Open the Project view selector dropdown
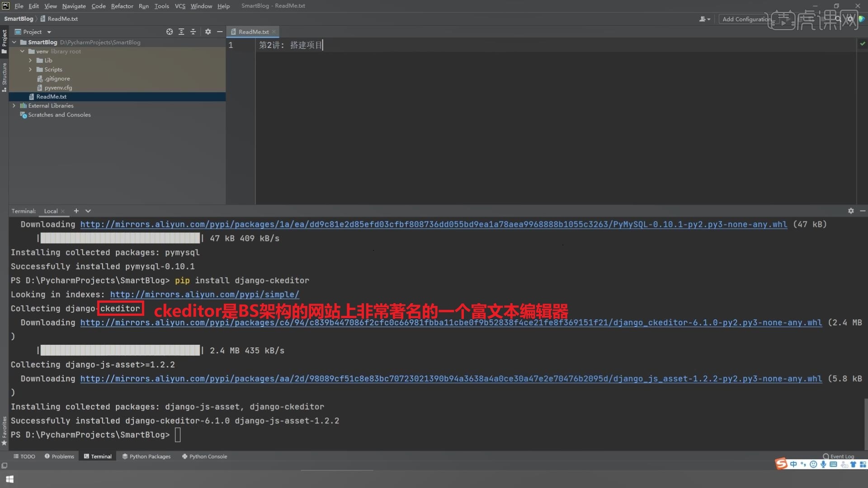 point(49,32)
